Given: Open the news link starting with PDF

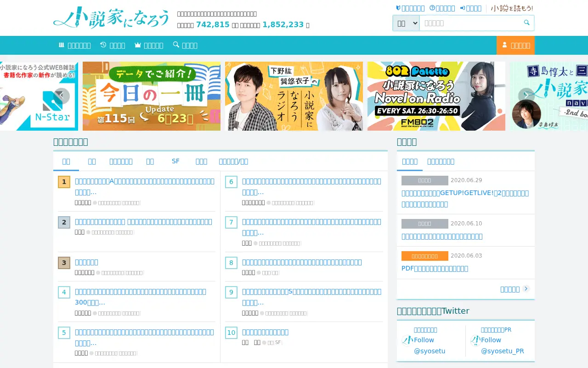Looking at the screenshot, I should coord(435,268).
